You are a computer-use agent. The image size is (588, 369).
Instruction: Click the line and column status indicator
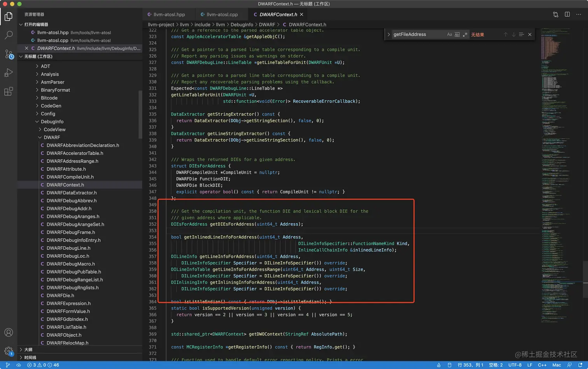tap(470, 365)
